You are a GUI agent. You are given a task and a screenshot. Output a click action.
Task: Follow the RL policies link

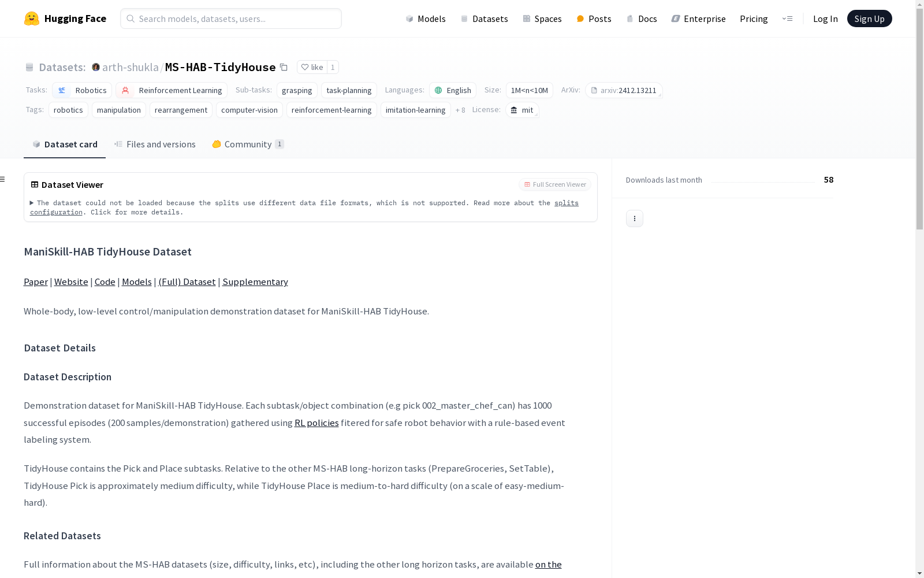316,423
